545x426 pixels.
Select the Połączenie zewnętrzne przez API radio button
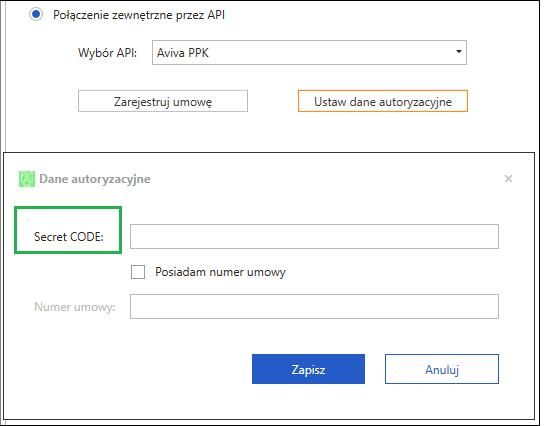click(36, 15)
